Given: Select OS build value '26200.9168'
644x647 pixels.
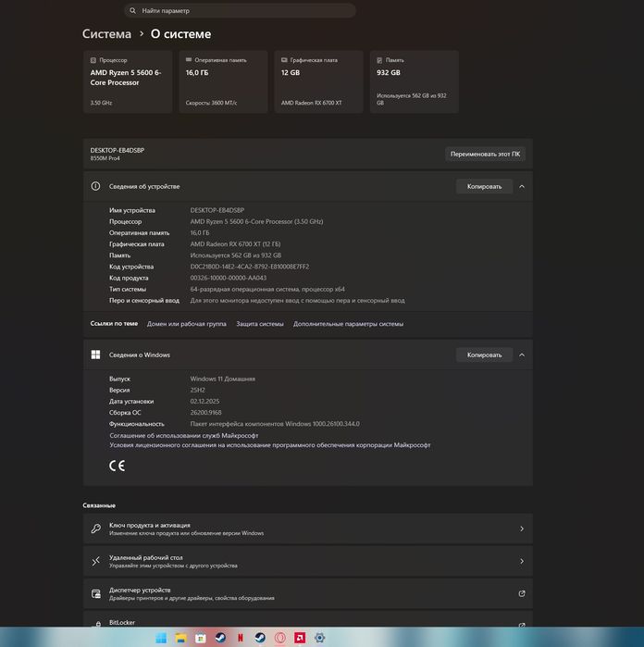Looking at the screenshot, I should (205, 413).
